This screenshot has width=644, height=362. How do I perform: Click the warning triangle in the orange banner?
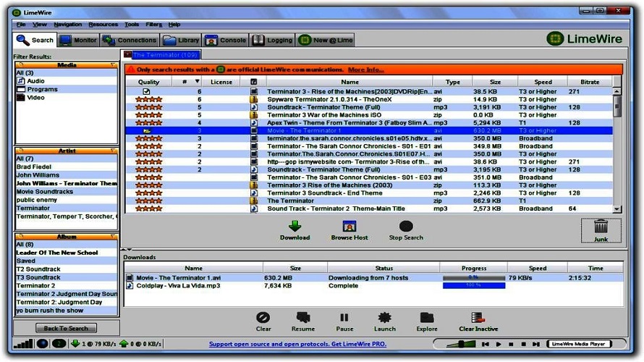[x=130, y=70]
